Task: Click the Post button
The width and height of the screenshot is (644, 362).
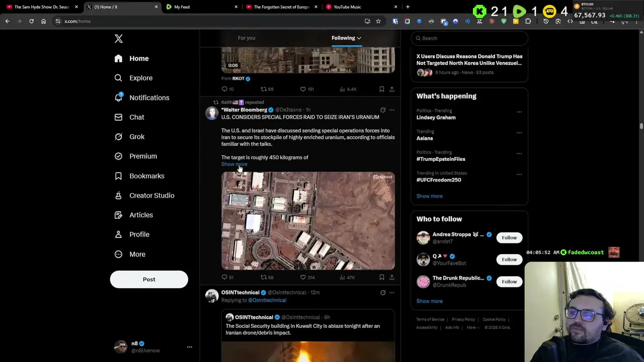Action: coord(149,280)
